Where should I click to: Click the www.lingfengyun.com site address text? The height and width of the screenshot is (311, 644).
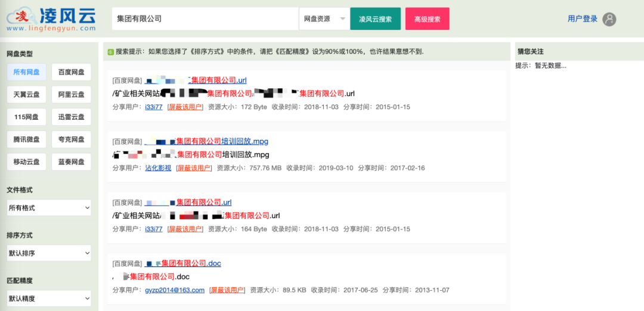coord(51,29)
